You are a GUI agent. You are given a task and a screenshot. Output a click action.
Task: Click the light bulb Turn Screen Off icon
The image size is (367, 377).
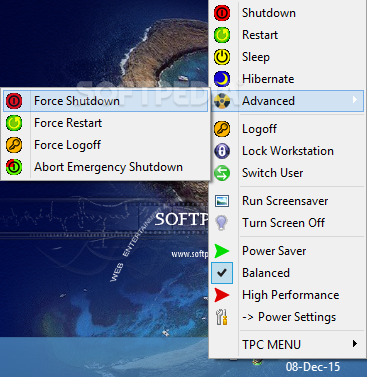coord(222,223)
